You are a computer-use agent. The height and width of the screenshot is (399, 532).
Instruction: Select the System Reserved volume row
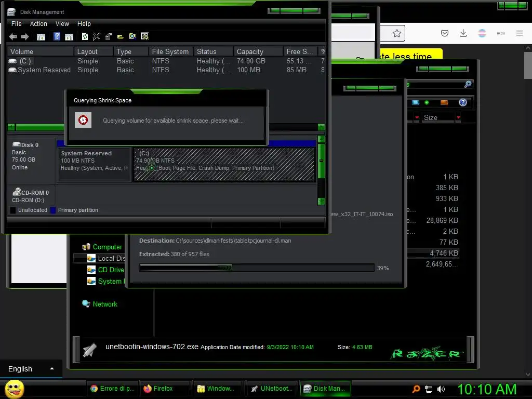click(x=166, y=70)
